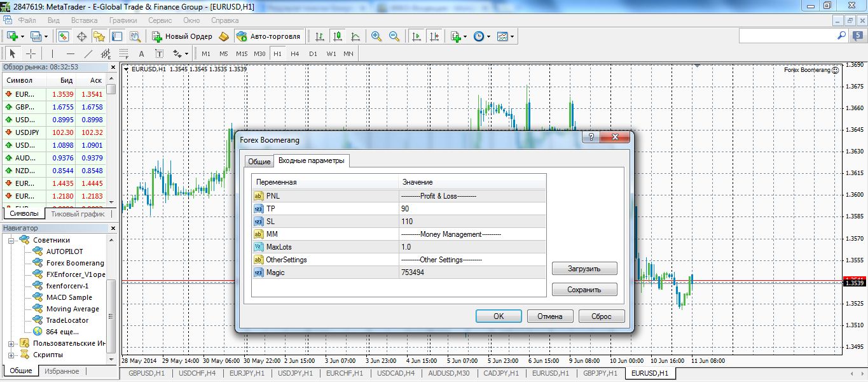The width and height of the screenshot is (868, 382).
Task: Select the Trendline drawing tool
Action: click(x=88, y=53)
